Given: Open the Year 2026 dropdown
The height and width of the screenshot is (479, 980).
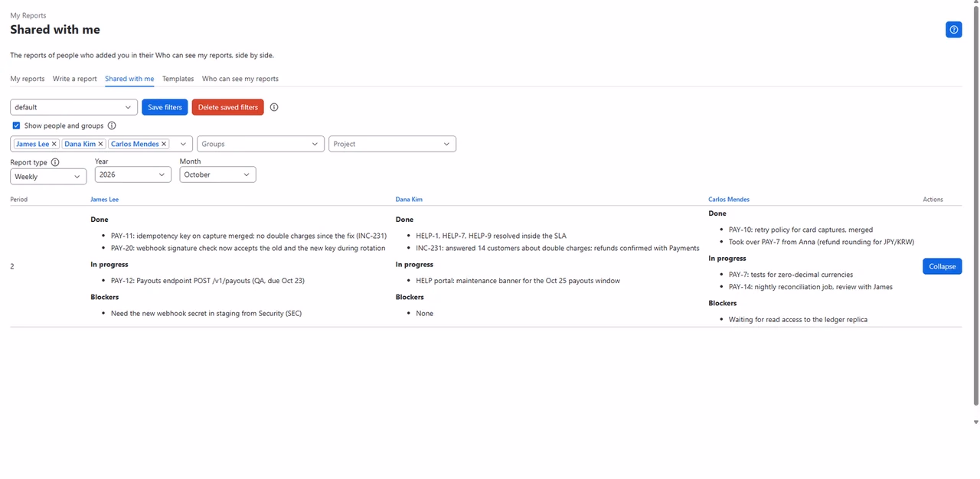Looking at the screenshot, I should click(x=133, y=174).
